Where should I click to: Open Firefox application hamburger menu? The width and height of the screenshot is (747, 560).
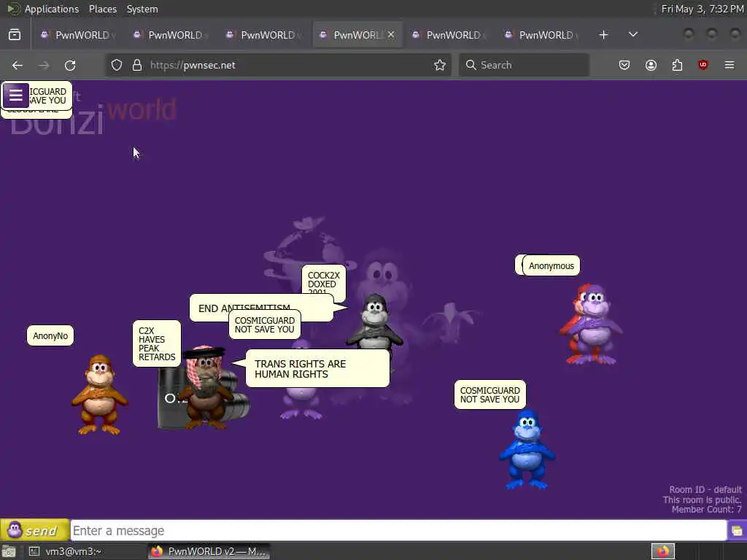pos(729,65)
